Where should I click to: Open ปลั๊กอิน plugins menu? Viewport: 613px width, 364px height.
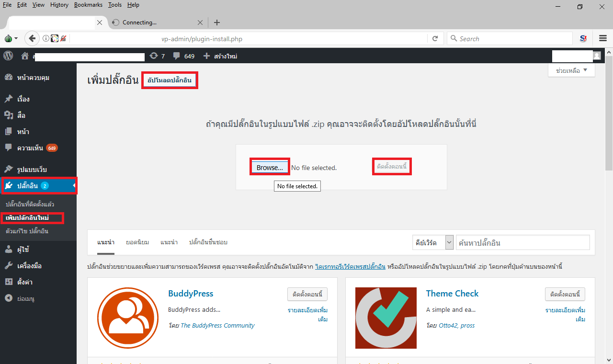(x=38, y=186)
